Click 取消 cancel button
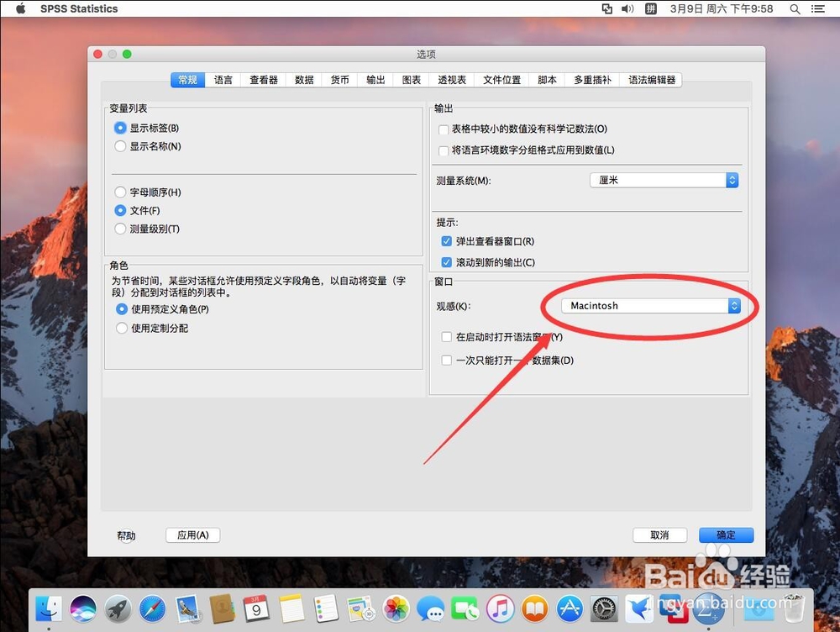Image resolution: width=840 pixels, height=632 pixels. (x=659, y=535)
